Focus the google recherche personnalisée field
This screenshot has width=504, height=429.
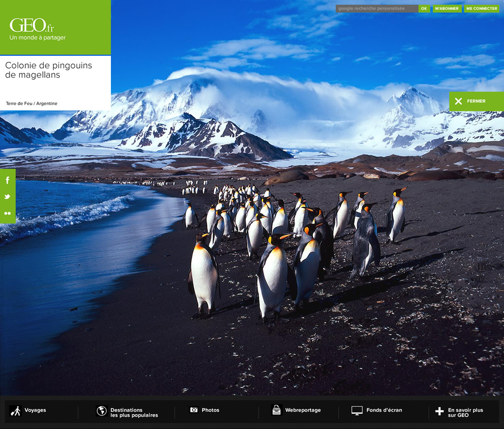pyautogui.click(x=376, y=9)
